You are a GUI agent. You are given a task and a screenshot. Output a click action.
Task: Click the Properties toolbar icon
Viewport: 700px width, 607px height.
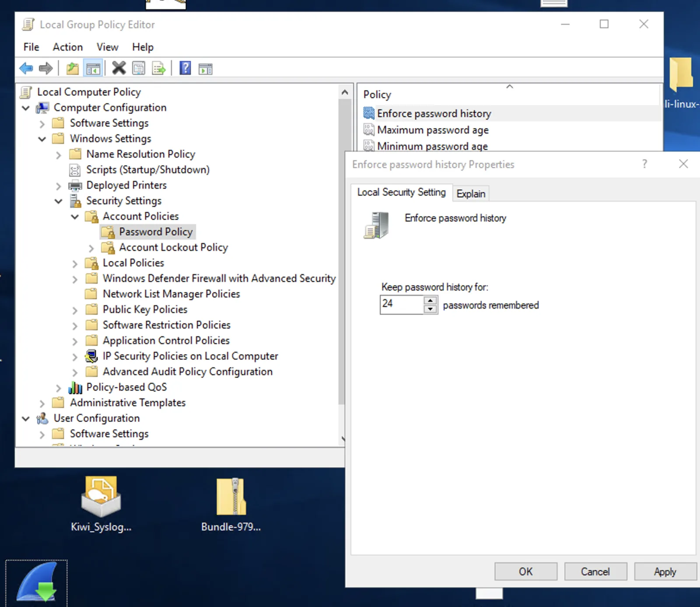139,68
